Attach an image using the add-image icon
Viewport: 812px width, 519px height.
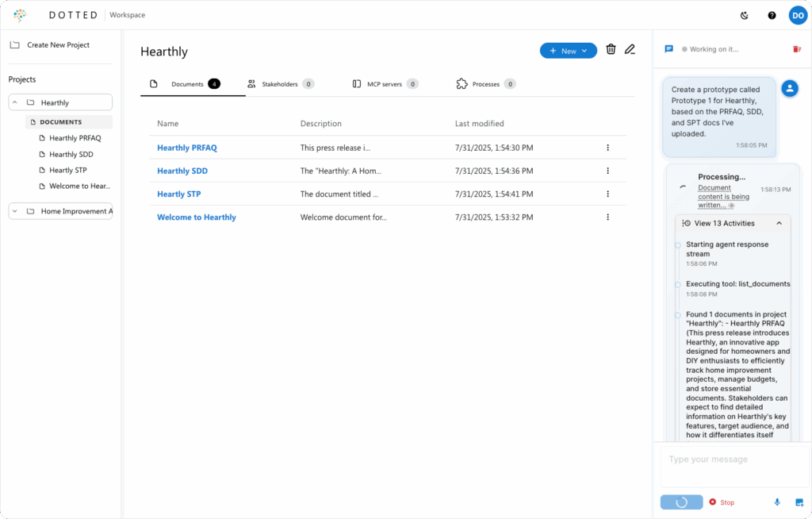tap(799, 502)
